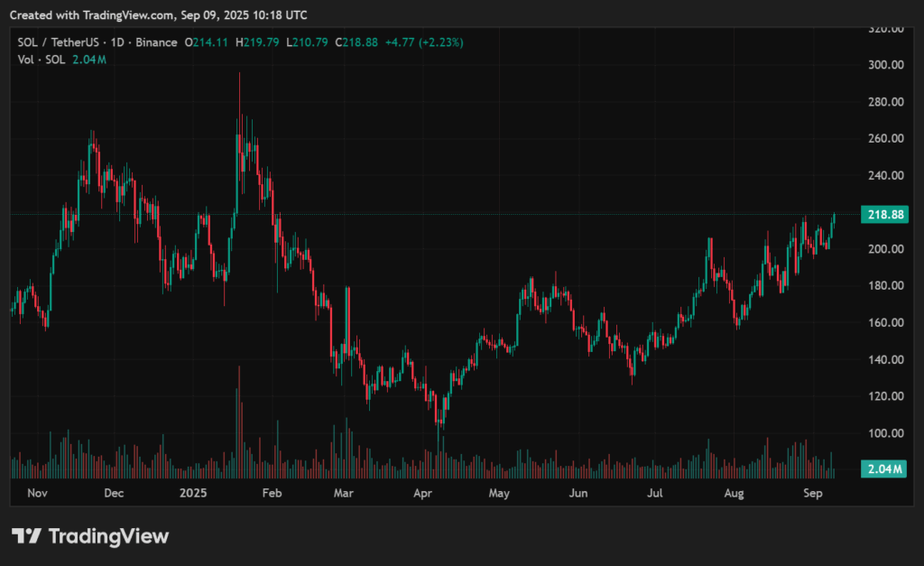Click the change '+4.77 (+2.23%)' text
The image size is (924, 566).
pyautogui.click(x=422, y=42)
